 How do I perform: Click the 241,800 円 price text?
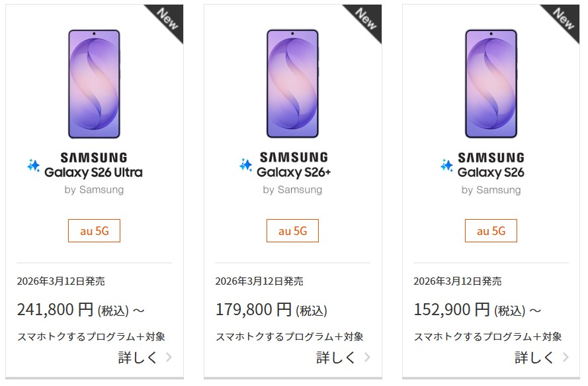56,309
